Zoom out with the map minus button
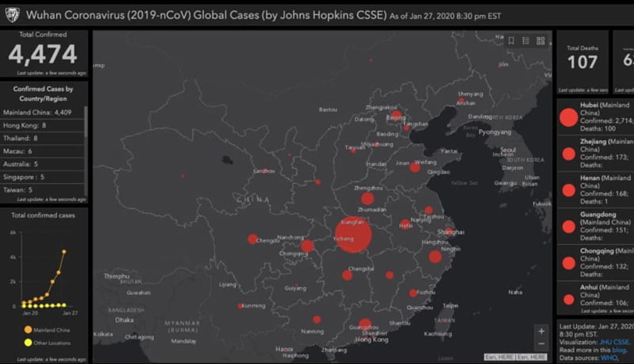Screen dimensions: 634x364 [x=541, y=344]
